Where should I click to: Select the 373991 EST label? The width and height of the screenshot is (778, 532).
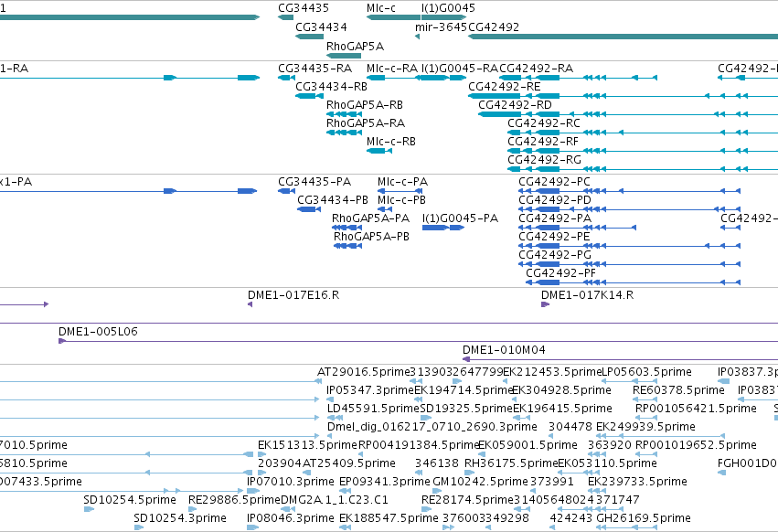click(552, 482)
